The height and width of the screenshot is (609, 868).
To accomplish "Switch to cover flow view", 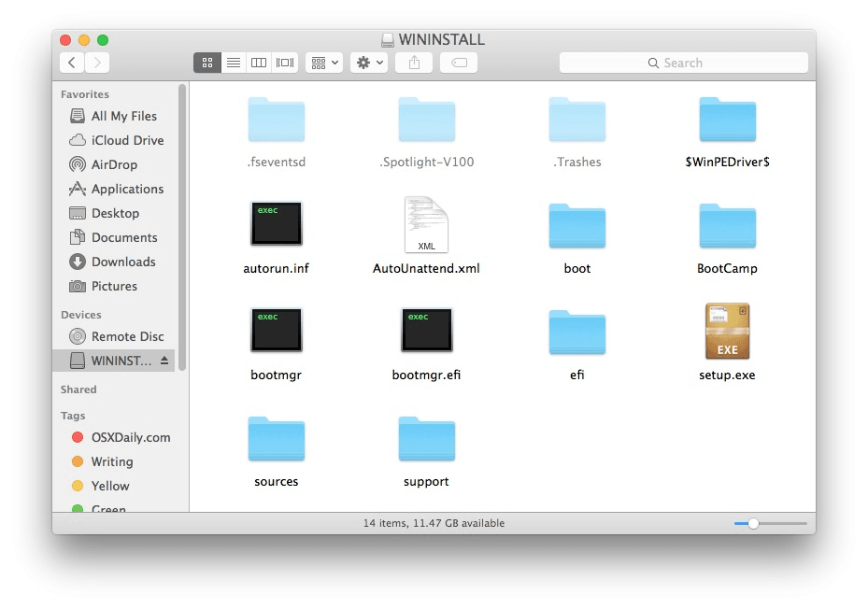I will [285, 63].
